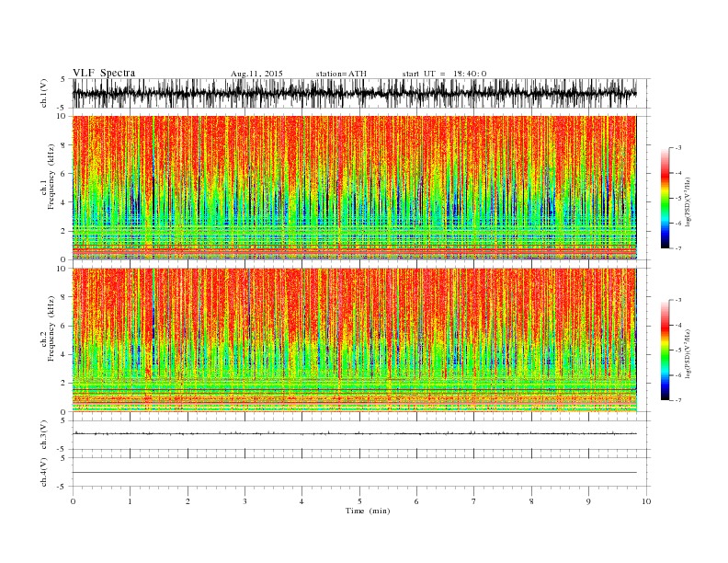Click the "Time (min)" axis title

[368, 511]
